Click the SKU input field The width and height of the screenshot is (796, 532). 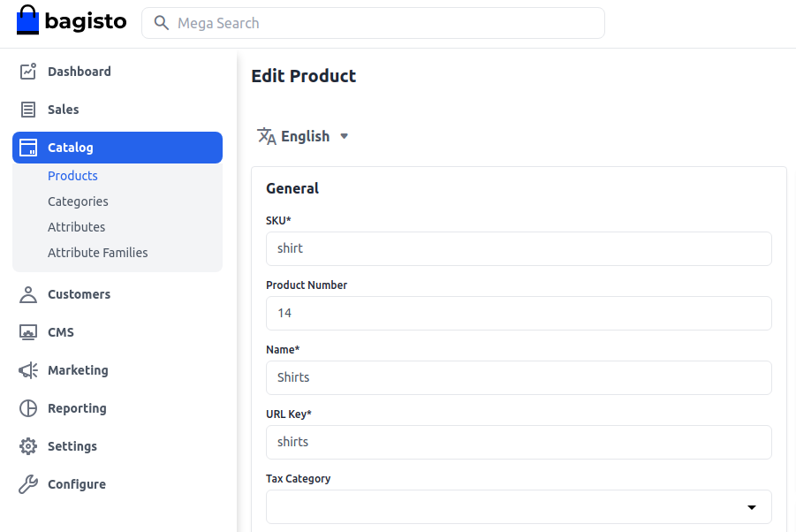tap(519, 248)
